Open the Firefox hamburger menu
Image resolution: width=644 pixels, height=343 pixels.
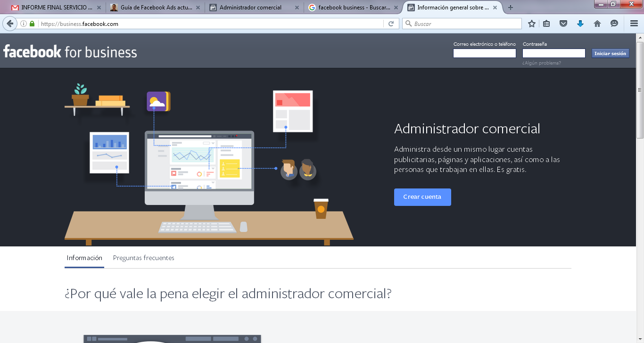click(x=634, y=24)
